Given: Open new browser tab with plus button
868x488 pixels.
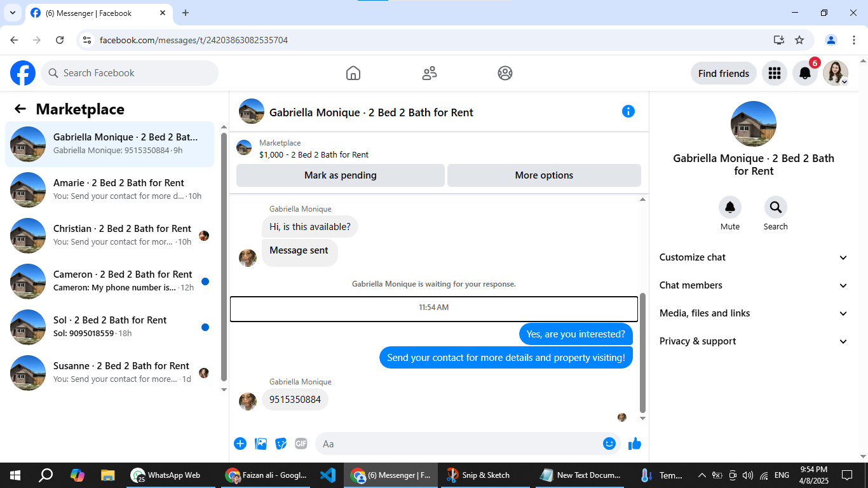Looking at the screenshot, I should point(186,13).
